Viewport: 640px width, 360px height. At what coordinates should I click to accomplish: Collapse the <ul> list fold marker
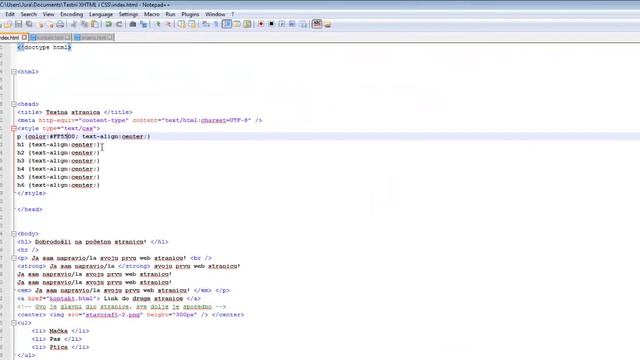tap(14, 323)
